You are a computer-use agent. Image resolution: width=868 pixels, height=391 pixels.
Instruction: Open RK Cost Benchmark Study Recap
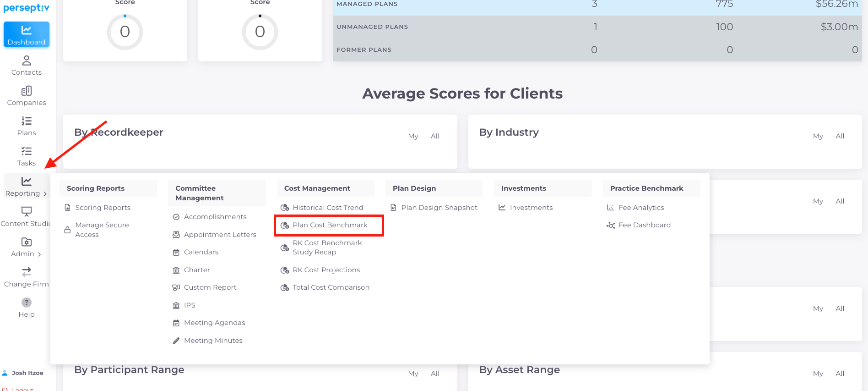[x=327, y=248]
